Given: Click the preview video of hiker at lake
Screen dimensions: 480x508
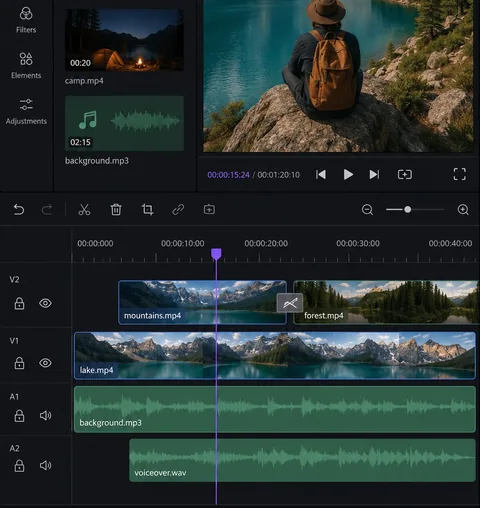Looking at the screenshot, I should pos(338,76).
